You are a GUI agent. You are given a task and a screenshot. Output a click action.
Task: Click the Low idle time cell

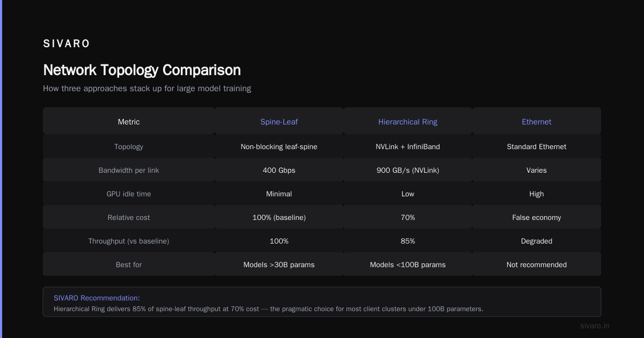[408, 194]
